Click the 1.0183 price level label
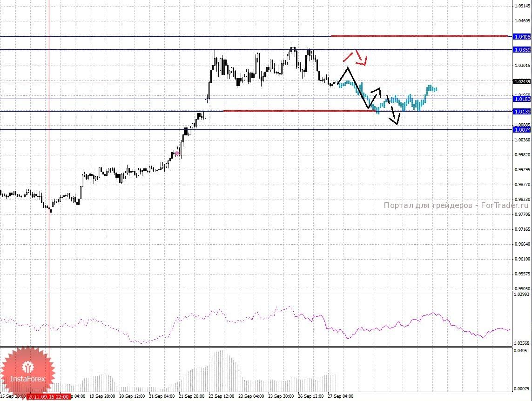Screen dimensions: 532x401 pyautogui.click(x=522, y=99)
